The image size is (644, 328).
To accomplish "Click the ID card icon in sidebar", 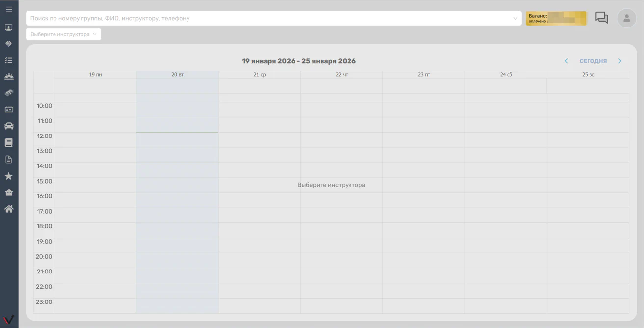I will [x=9, y=27].
